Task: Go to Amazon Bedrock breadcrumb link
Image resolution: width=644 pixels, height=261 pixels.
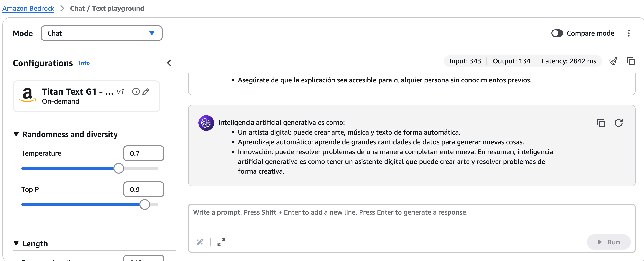Action: 28,8
